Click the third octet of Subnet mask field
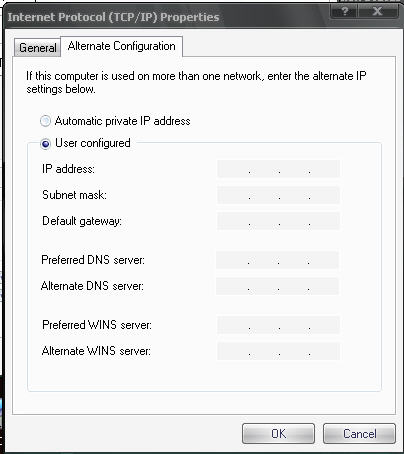 (294, 195)
